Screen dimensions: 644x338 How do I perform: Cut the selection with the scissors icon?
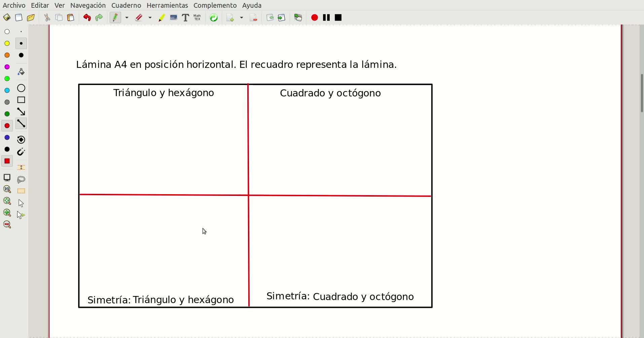(x=47, y=17)
